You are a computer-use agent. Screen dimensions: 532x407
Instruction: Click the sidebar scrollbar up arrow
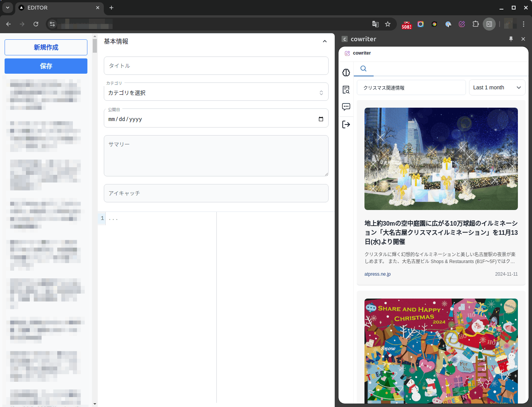pos(95,36)
